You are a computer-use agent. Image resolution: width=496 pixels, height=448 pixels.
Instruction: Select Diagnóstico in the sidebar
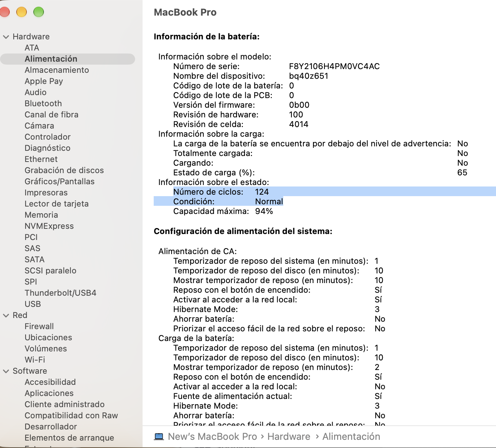pos(48,148)
